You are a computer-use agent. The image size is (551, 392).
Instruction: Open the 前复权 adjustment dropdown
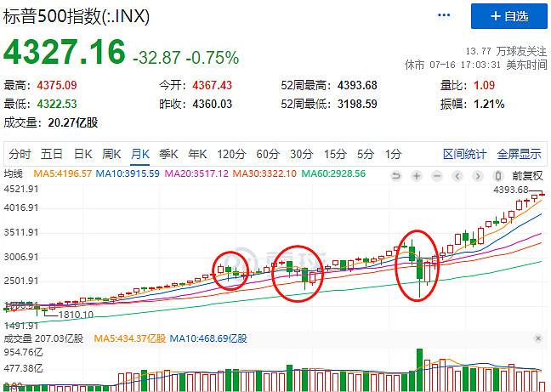pyautogui.click(x=527, y=176)
